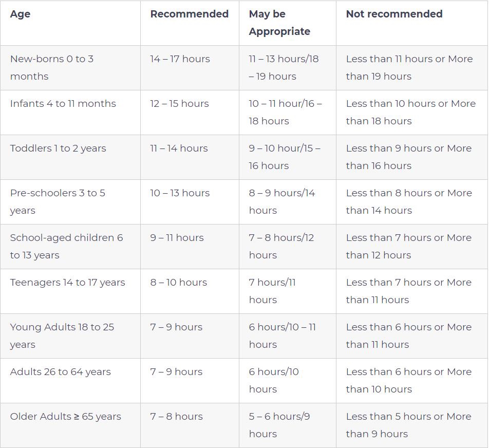
Task: Select the Teenagers 14 to 17 years cell
Action: (67, 283)
